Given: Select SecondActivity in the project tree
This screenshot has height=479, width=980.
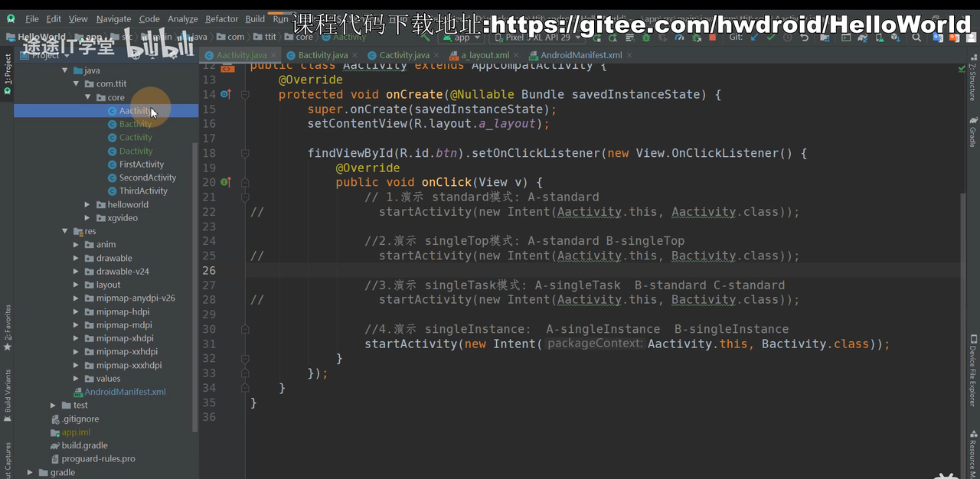Looking at the screenshot, I should [x=147, y=178].
